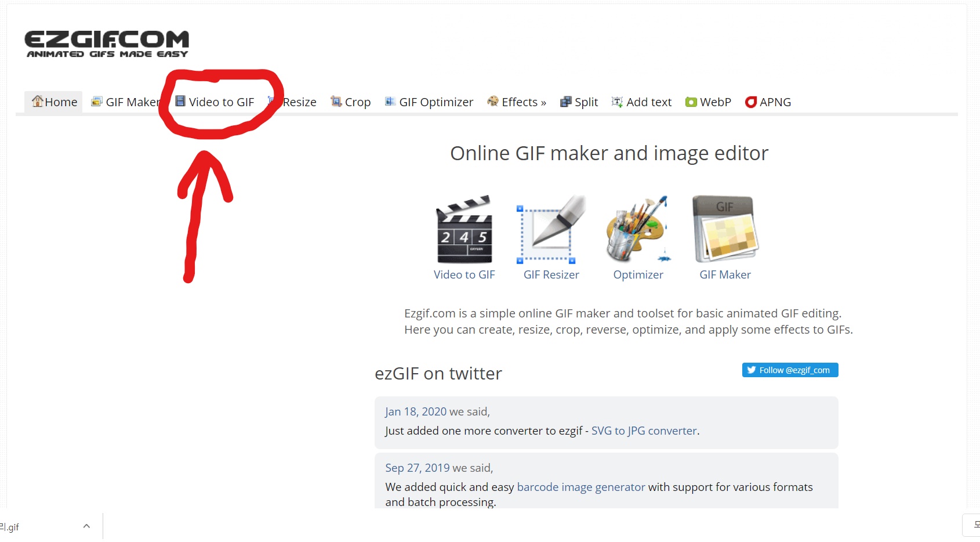Viewport: 980px width, 542px height.
Task: Open the GIF Optimizer menu item
Action: coord(430,102)
